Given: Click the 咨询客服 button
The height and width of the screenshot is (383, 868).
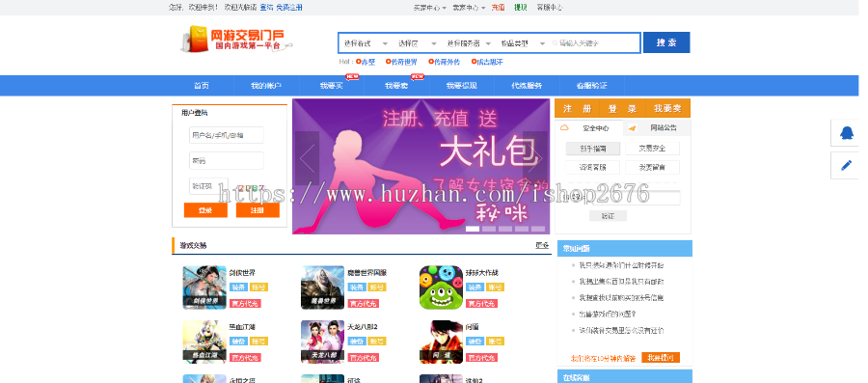Looking at the screenshot, I should tap(593, 167).
